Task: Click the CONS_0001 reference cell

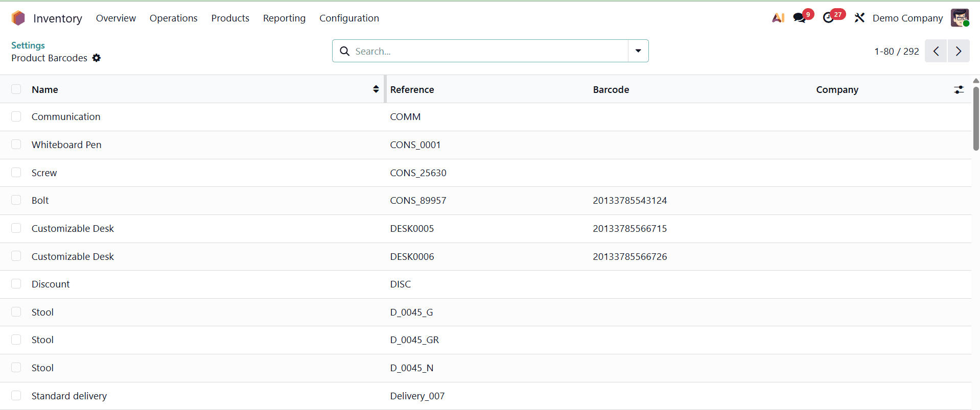Action: pos(415,144)
